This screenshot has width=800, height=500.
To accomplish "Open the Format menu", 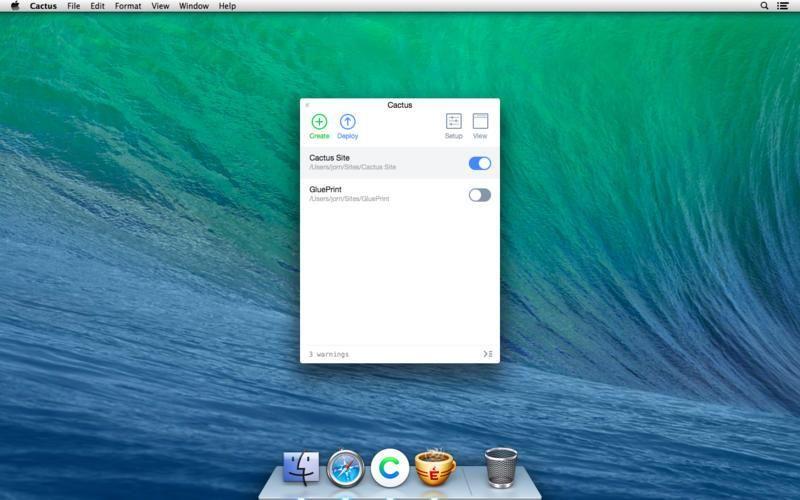I will click(x=128, y=6).
